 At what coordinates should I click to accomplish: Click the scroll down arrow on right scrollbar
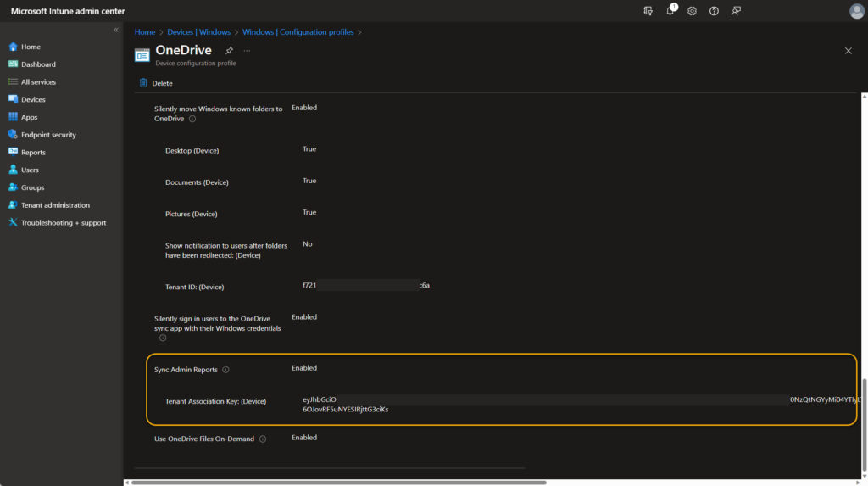(864, 476)
